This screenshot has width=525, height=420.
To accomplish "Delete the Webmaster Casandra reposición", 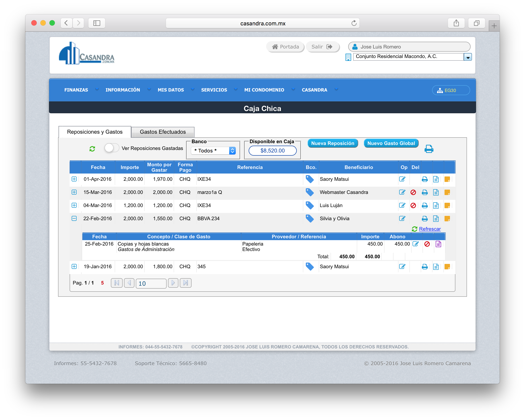I will click(413, 193).
